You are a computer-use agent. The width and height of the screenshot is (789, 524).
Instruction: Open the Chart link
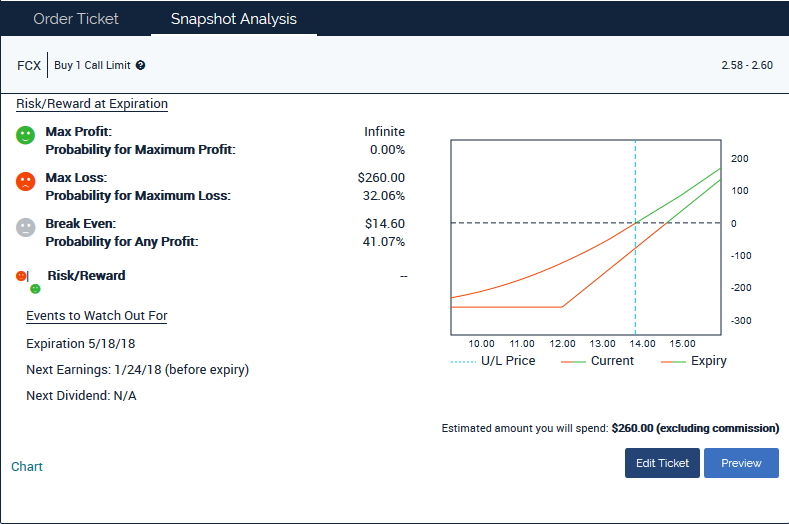pos(27,466)
